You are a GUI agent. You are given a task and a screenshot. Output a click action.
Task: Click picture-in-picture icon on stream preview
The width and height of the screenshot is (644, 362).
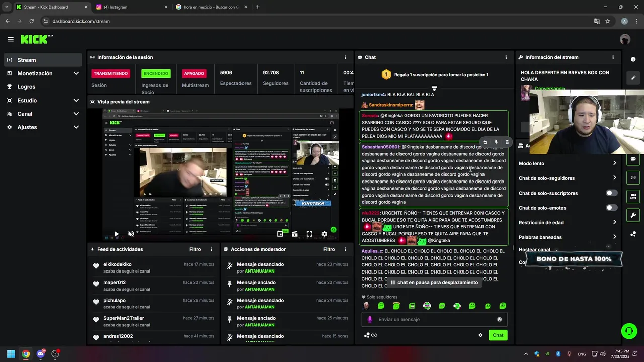point(280,234)
